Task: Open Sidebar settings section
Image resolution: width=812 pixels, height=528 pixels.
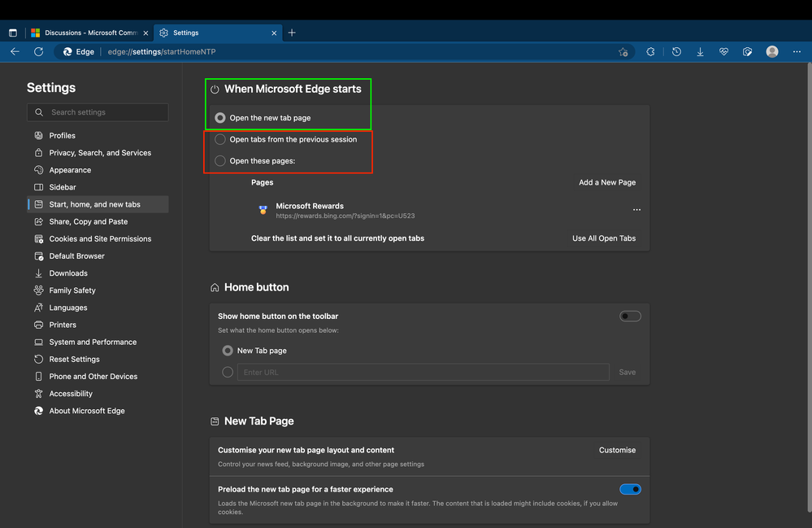Action: 98,187
